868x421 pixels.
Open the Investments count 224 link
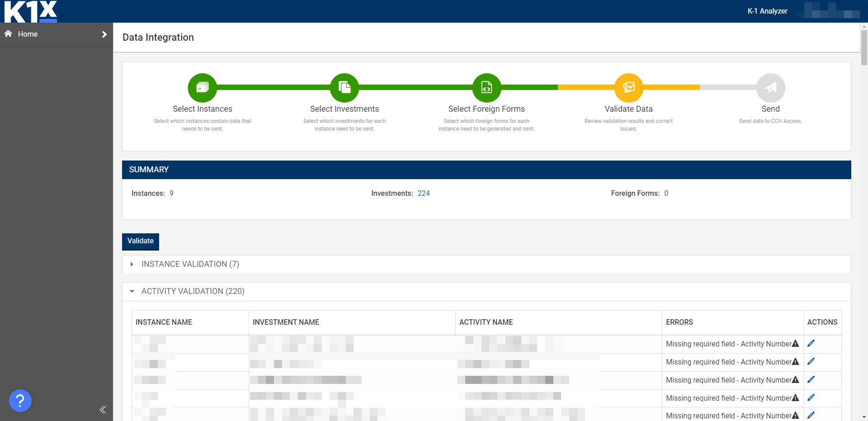(x=424, y=194)
